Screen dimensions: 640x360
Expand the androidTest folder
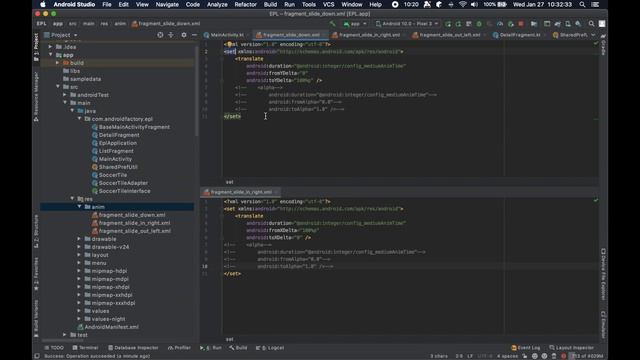click(x=64, y=95)
